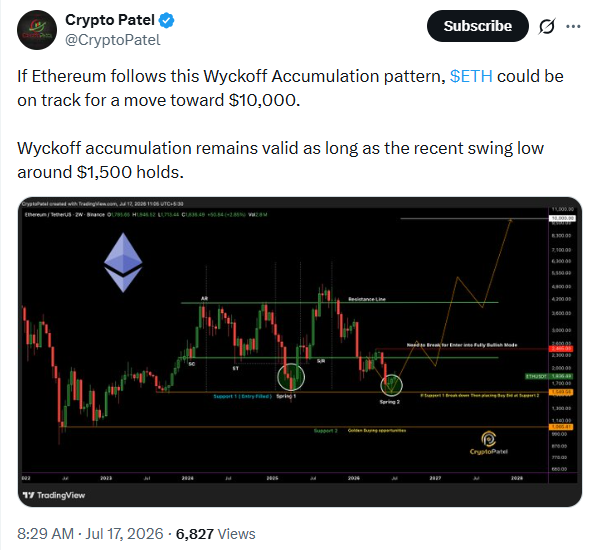Click the 6,827 Views count
598x550 pixels.
click(215, 534)
